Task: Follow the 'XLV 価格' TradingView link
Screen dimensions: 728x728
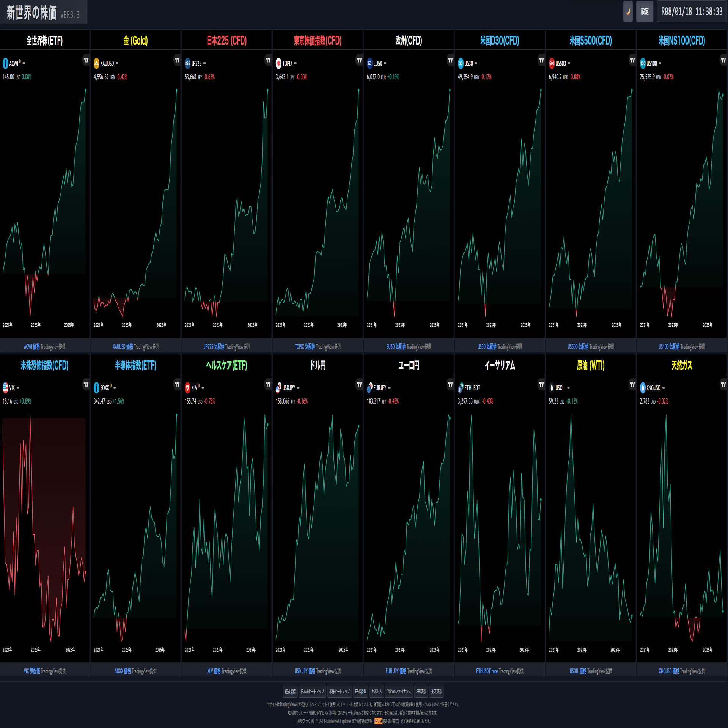Action: (214, 671)
